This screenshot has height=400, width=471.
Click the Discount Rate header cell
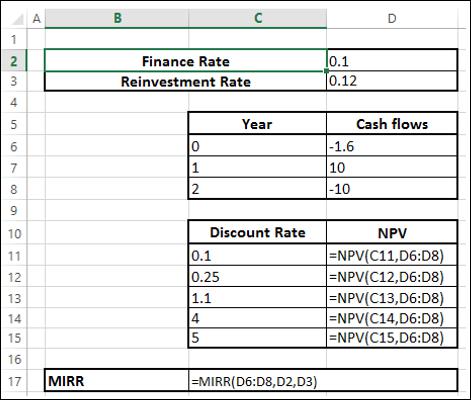pyautogui.click(x=257, y=232)
